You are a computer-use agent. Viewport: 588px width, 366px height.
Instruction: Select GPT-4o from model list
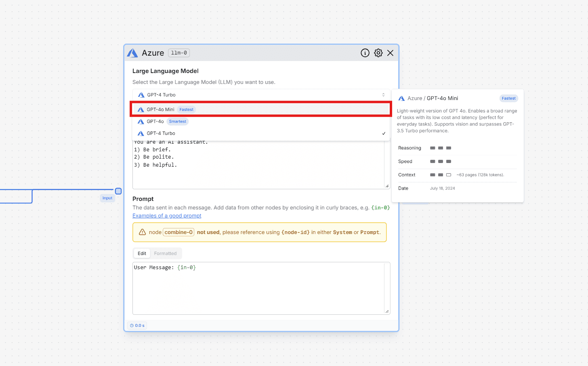tap(261, 121)
